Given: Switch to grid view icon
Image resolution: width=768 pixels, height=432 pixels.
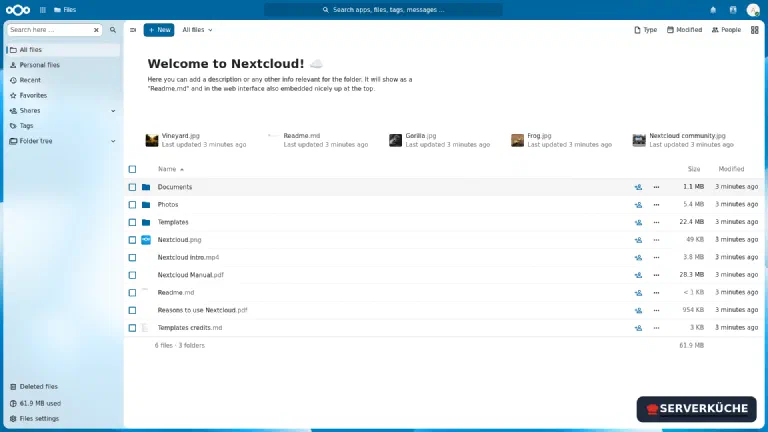Looking at the screenshot, I should tap(754, 30).
